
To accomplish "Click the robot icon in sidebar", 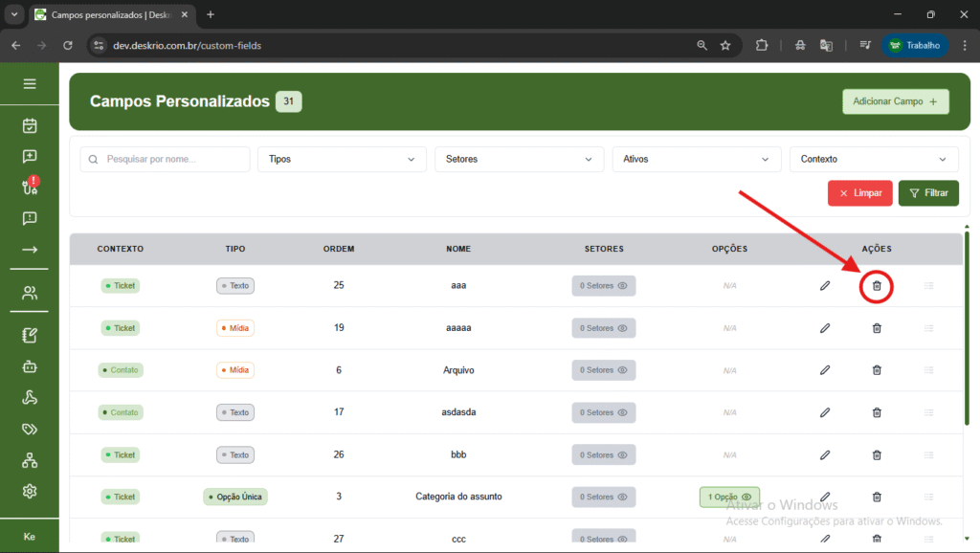I will (30, 366).
